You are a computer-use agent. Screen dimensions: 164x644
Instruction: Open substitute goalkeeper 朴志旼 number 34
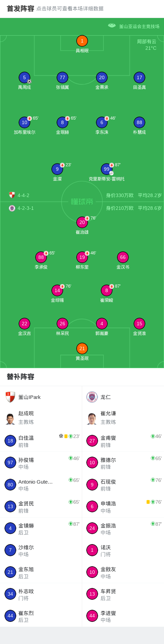pyautogui.click(x=41, y=594)
